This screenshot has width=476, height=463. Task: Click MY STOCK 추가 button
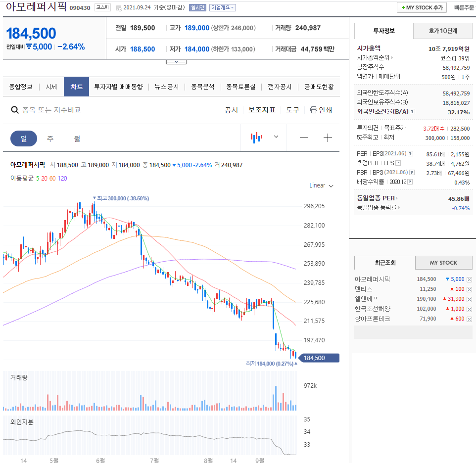(422, 7)
